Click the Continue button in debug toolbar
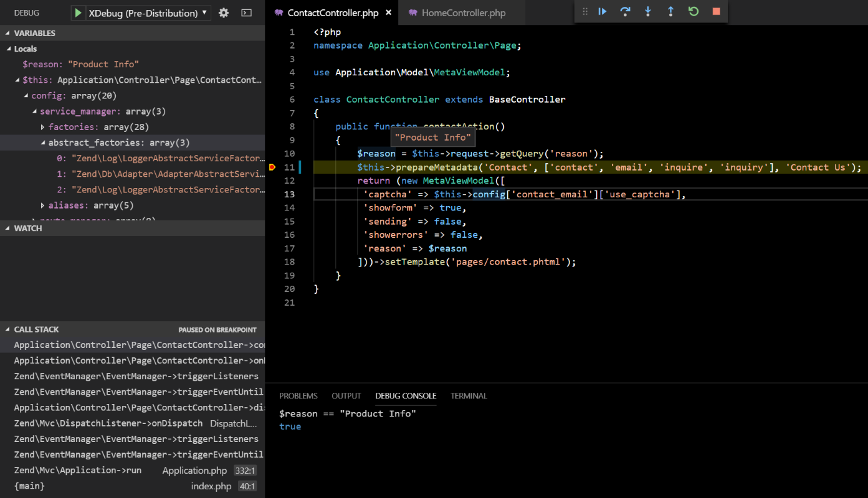Viewport: 868px width, 498px height. (603, 12)
